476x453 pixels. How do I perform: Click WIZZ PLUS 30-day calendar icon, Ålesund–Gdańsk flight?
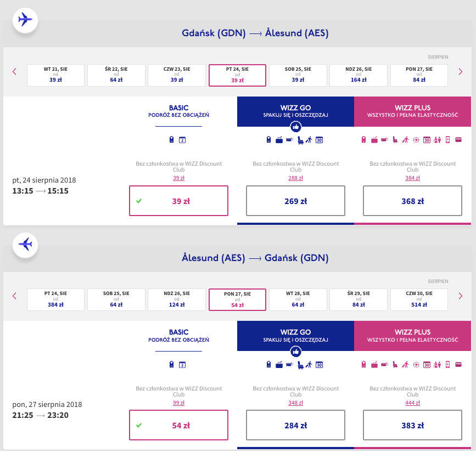[427, 365]
